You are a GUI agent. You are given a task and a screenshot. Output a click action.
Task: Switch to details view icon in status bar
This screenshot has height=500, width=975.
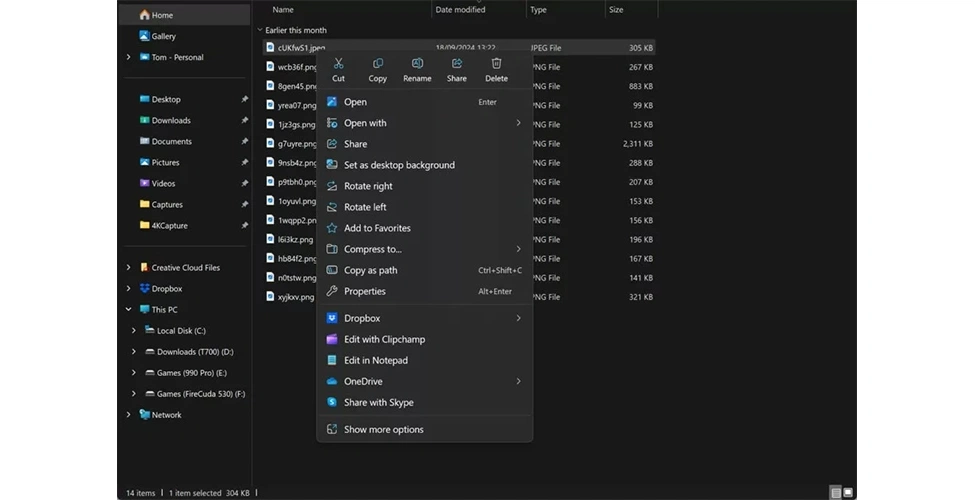836,493
